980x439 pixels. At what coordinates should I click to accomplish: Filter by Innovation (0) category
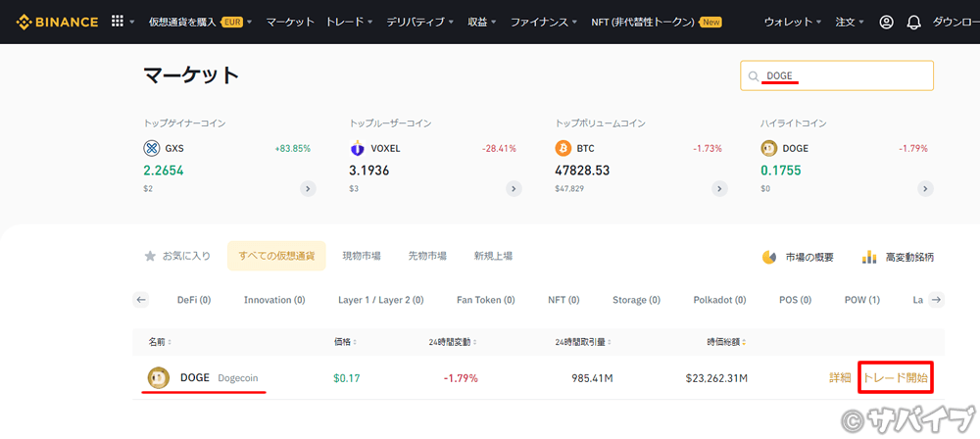pos(274,300)
